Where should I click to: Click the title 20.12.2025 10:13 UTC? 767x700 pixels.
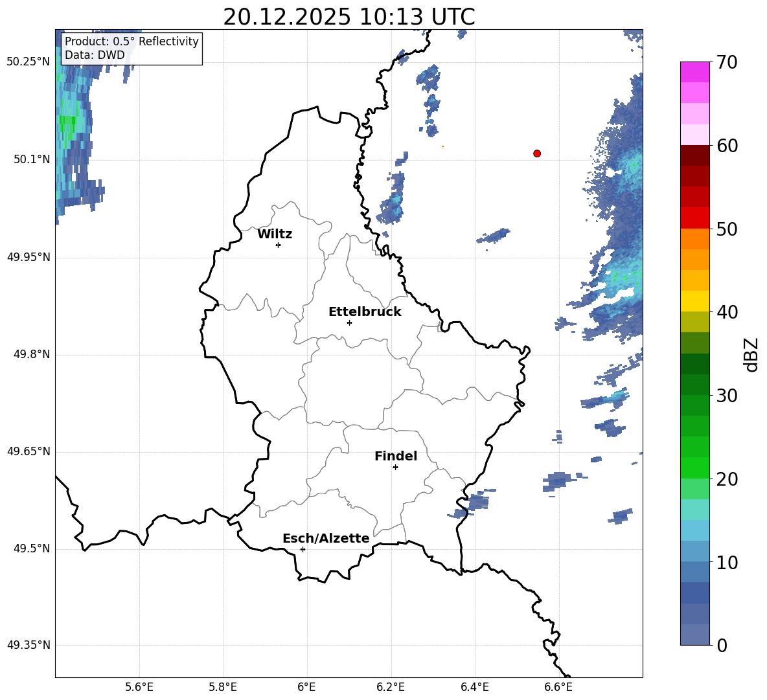pos(349,17)
